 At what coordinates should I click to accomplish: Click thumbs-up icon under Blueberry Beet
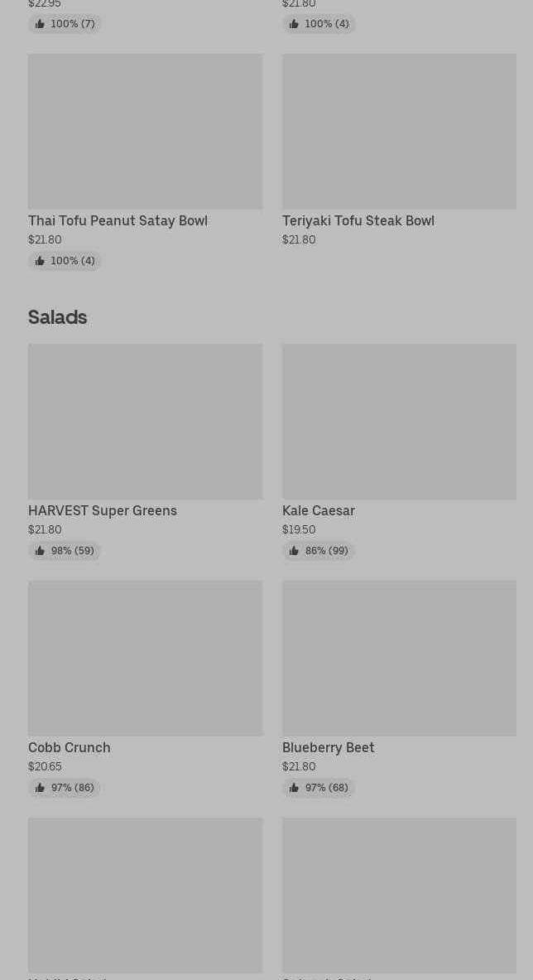click(294, 788)
